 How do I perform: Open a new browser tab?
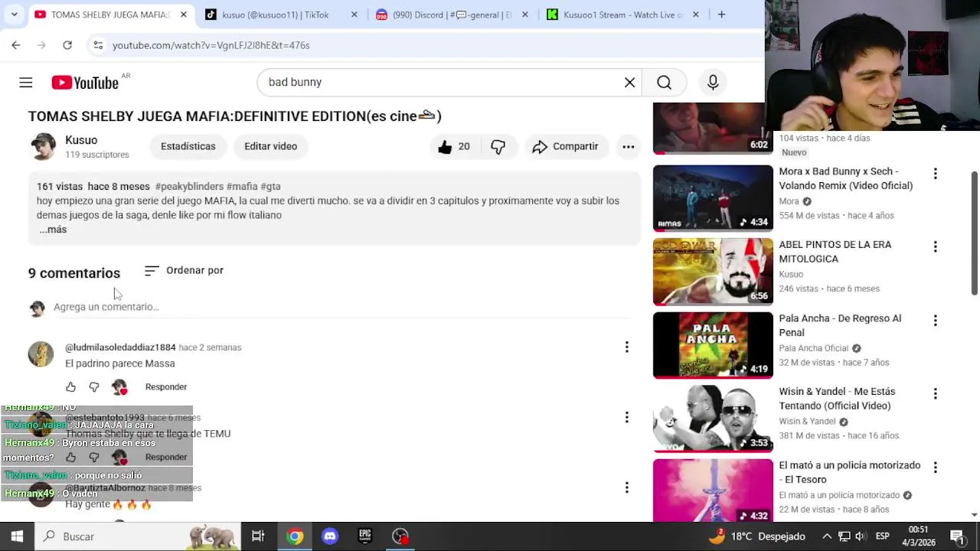[721, 15]
